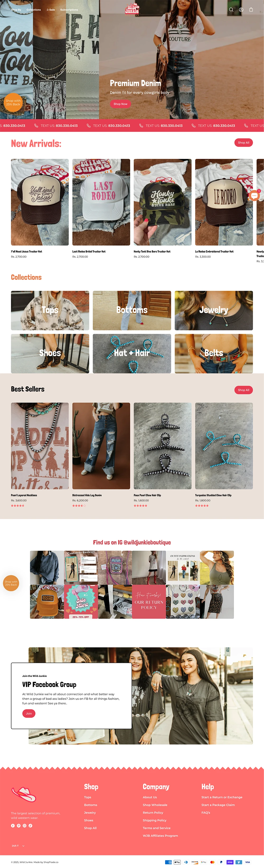Open the Collections menu
Viewport: 264px width, 868px height.
click(34, 10)
